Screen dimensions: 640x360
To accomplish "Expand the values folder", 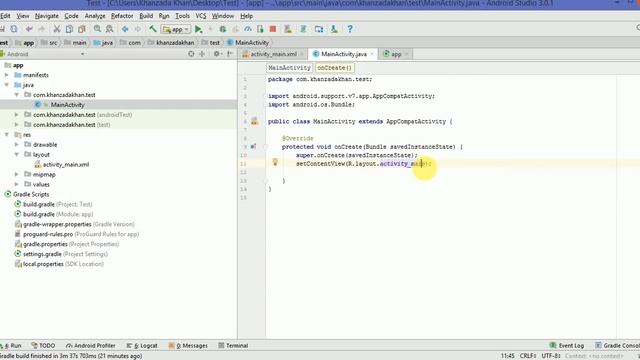I will (17, 184).
